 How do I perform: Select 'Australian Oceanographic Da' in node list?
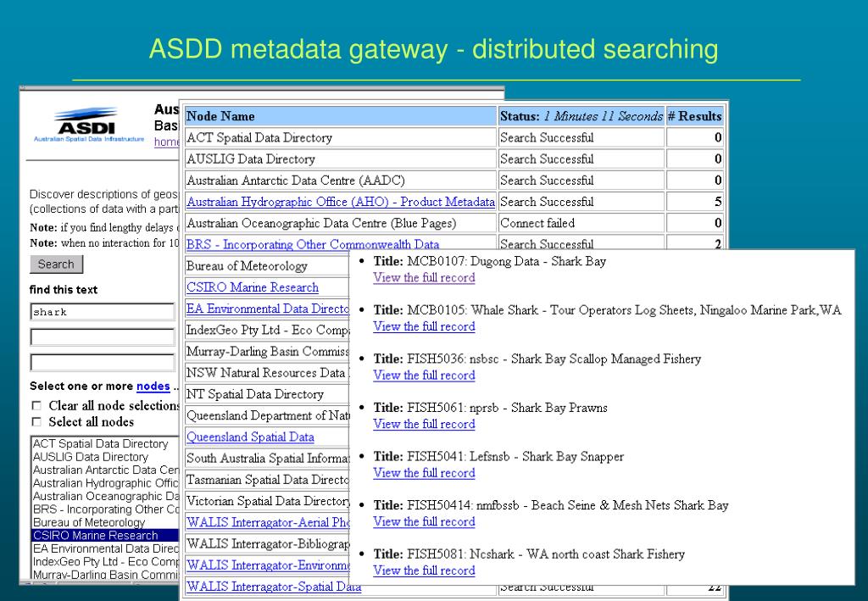click(x=105, y=497)
